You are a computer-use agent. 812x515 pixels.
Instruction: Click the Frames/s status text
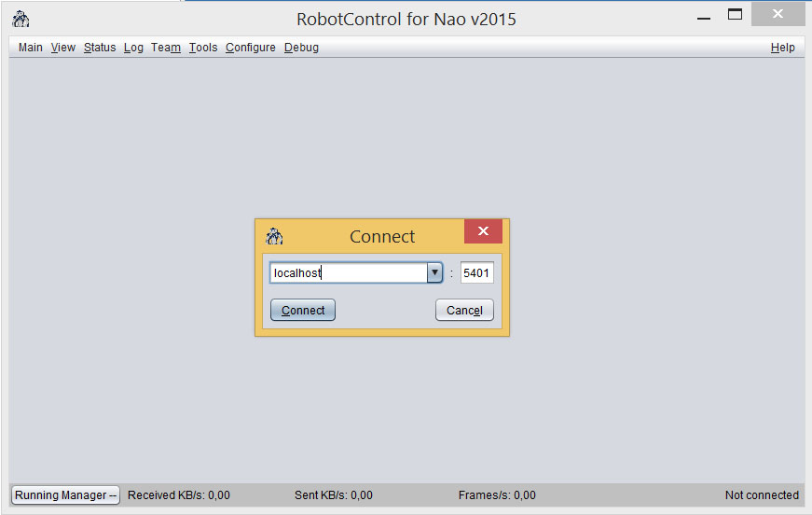[x=497, y=495]
